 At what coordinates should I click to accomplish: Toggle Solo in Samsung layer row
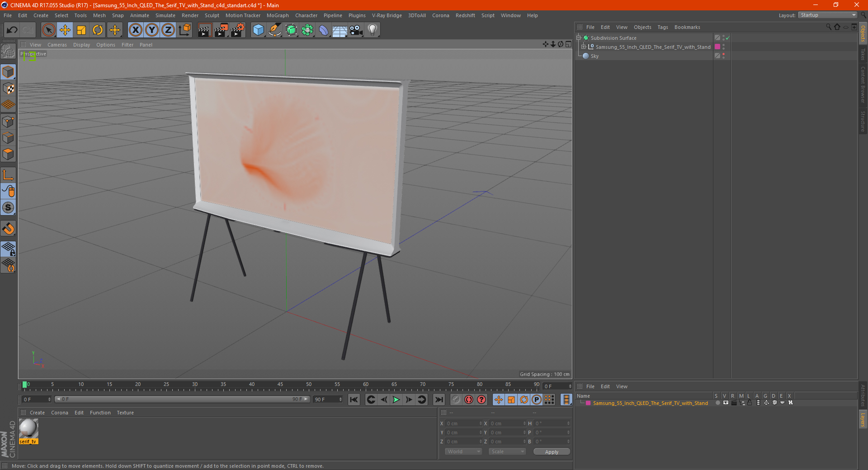pyautogui.click(x=717, y=403)
